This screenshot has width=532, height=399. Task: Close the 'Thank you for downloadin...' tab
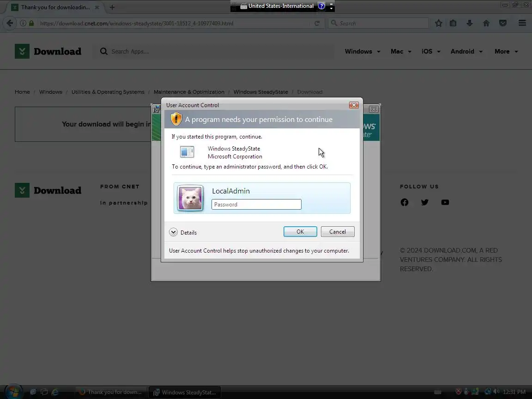[x=97, y=7]
